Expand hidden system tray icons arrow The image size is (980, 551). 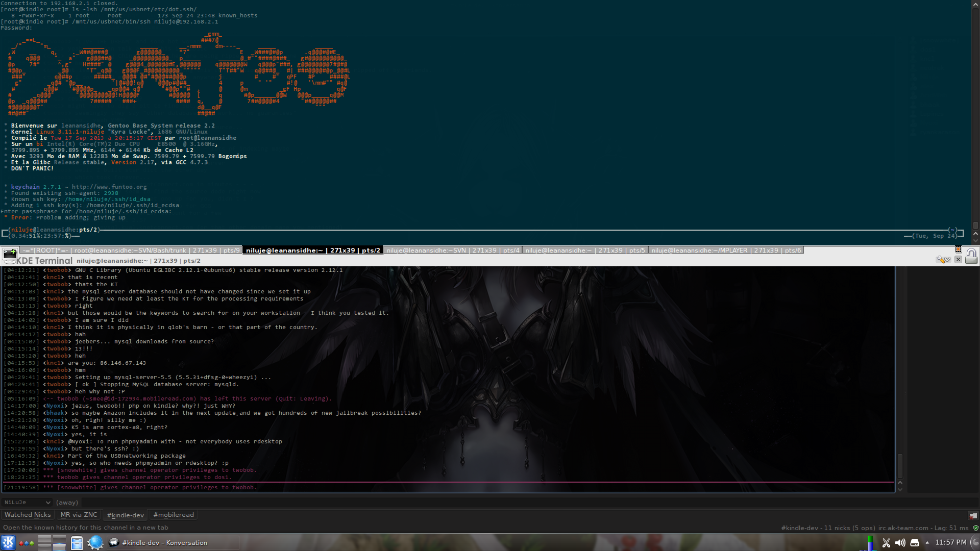click(x=927, y=543)
